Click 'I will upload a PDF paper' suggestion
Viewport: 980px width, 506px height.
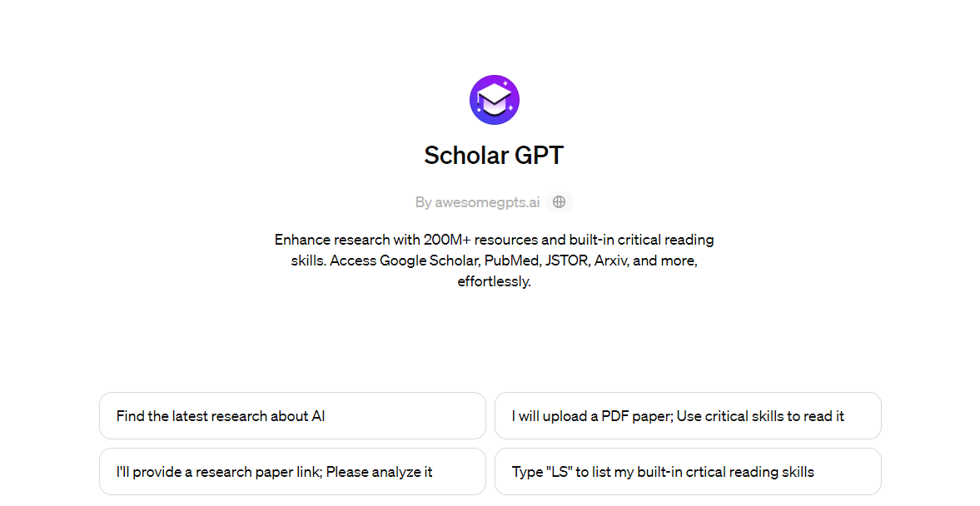[688, 415]
